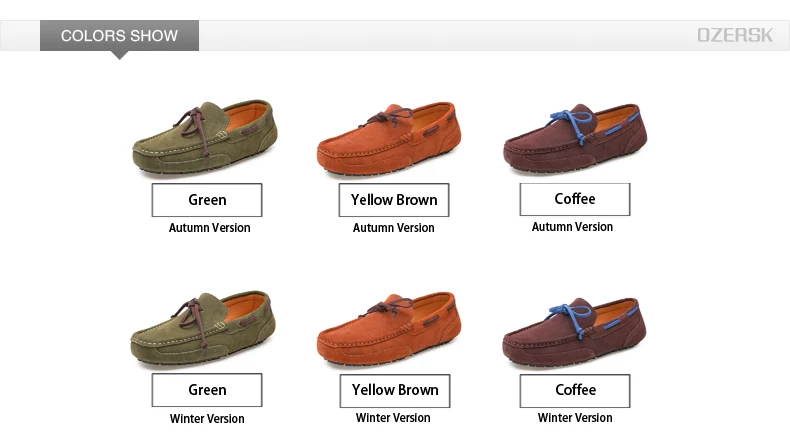The height and width of the screenshot is (443, 790).
Task: Click the Autumn Version text under Yellow Brown
Action: point(393,228)
